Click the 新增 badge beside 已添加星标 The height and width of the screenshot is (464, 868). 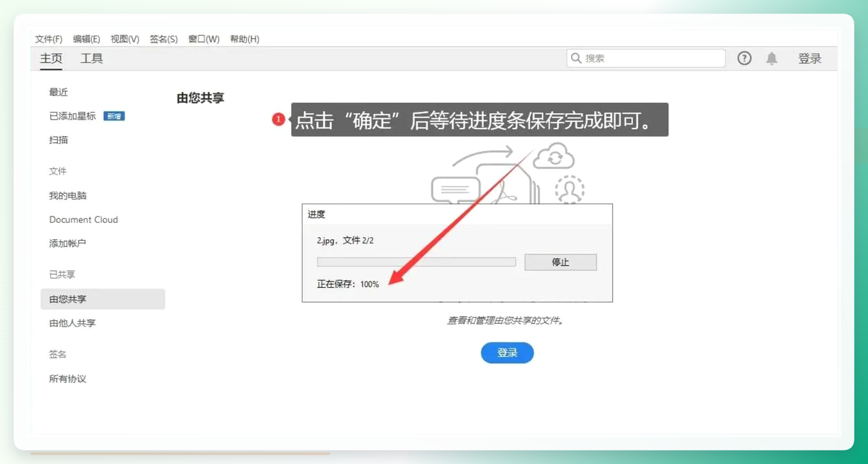coord(114,116)
